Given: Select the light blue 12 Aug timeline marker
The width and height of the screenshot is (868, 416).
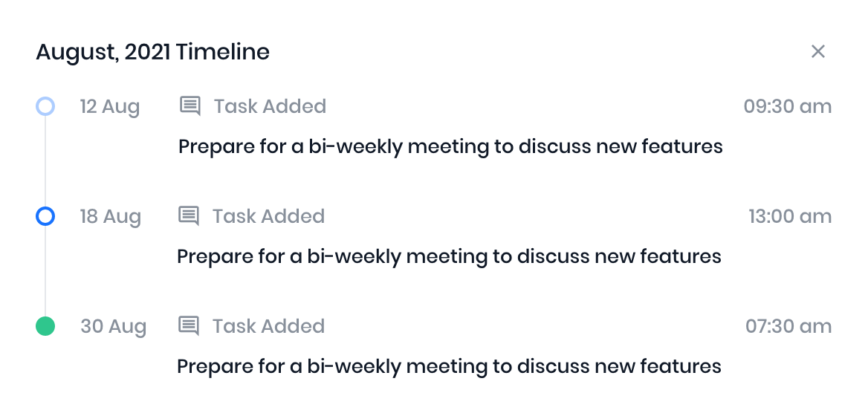Looking at the screenshot, I should (x=45, y=106).
